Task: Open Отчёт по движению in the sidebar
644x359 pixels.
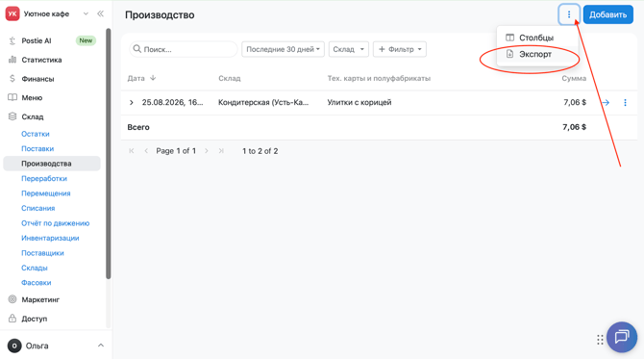Action: pos(55,223)
